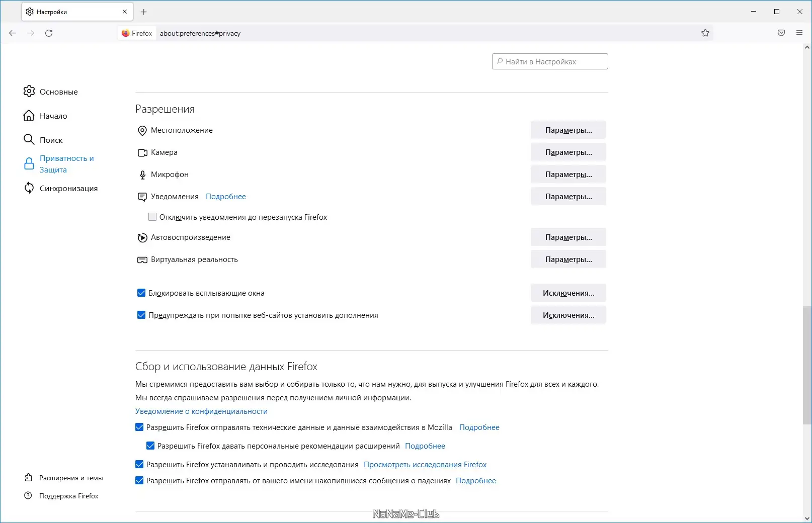The image size is (812, 523).
Task: Open a new tab with plus icon
Action: [144, 12]
